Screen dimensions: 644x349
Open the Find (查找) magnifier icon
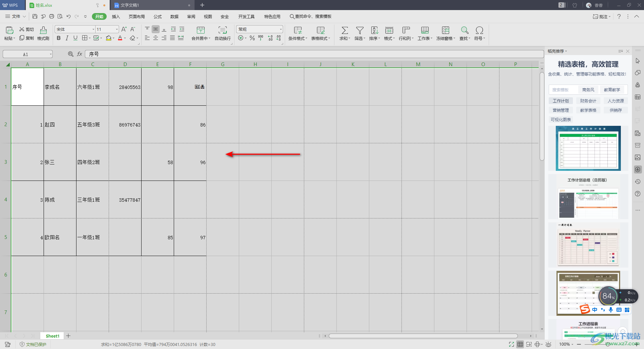[465, 31]
